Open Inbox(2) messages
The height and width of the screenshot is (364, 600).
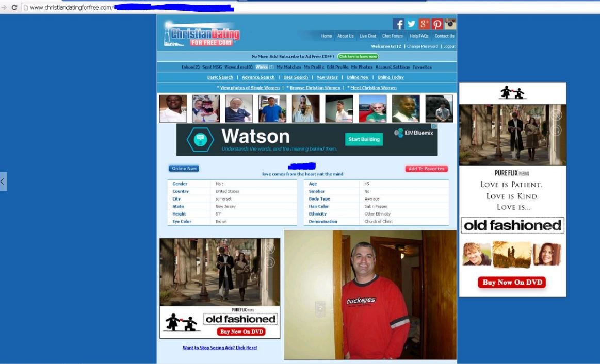pyautogui.click(x=190, y=67)
